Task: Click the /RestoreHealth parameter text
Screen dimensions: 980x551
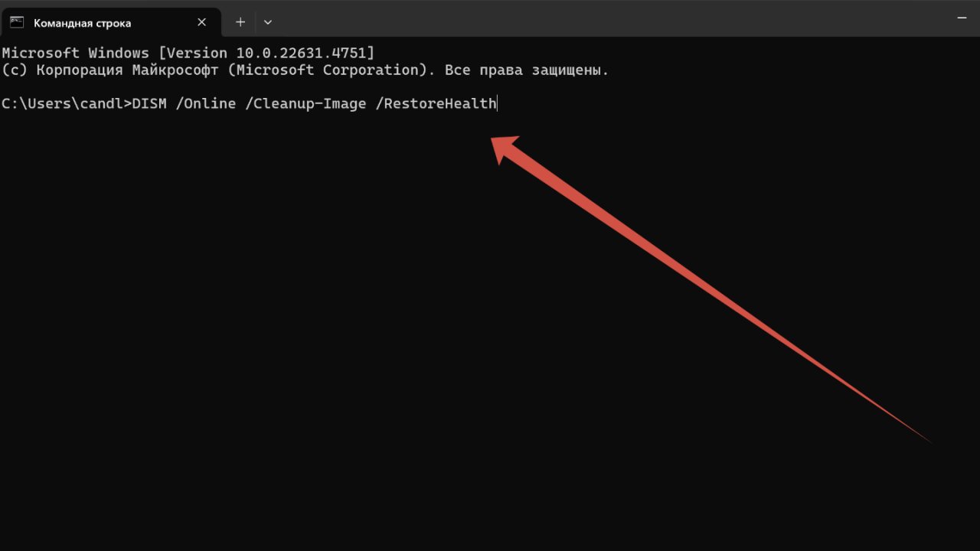Action: pos(436,103)
